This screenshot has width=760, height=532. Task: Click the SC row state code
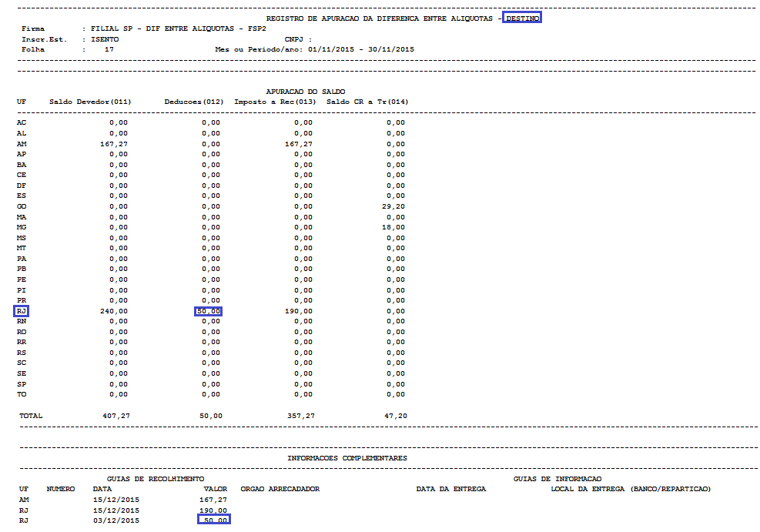point(22,363)
